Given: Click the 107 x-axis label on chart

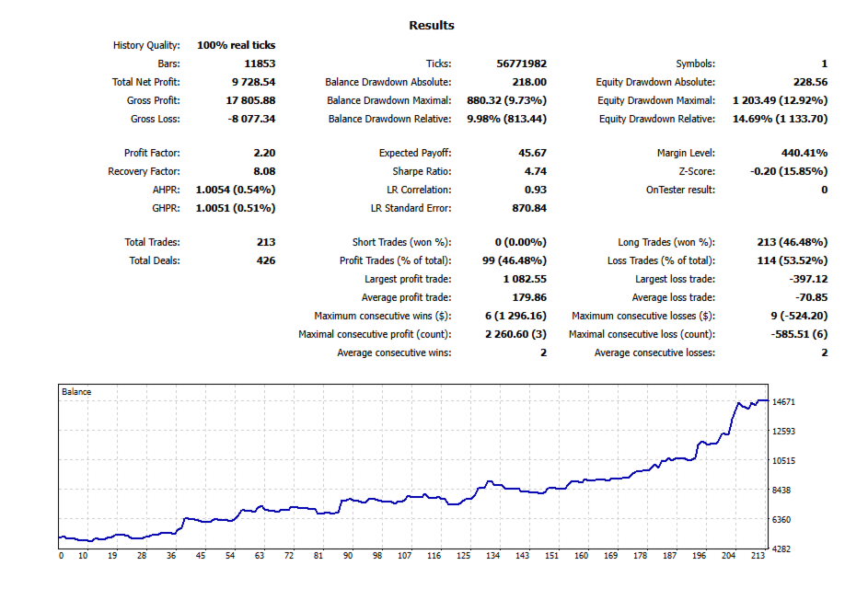Looking at the screenshot, I should [x=405, y=556].
